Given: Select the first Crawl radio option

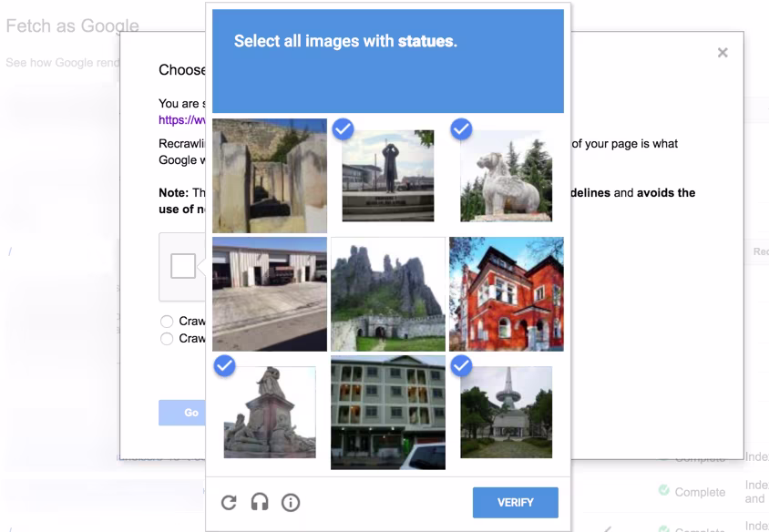Looking at the screenshot, I should [x=166, y=321].
